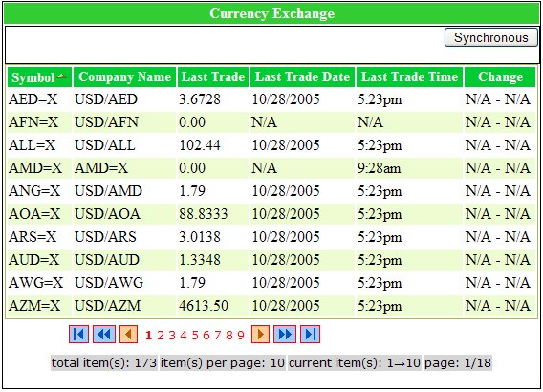Click the previous page orange arrow
The image size is (543, 392).
[128, 335]
